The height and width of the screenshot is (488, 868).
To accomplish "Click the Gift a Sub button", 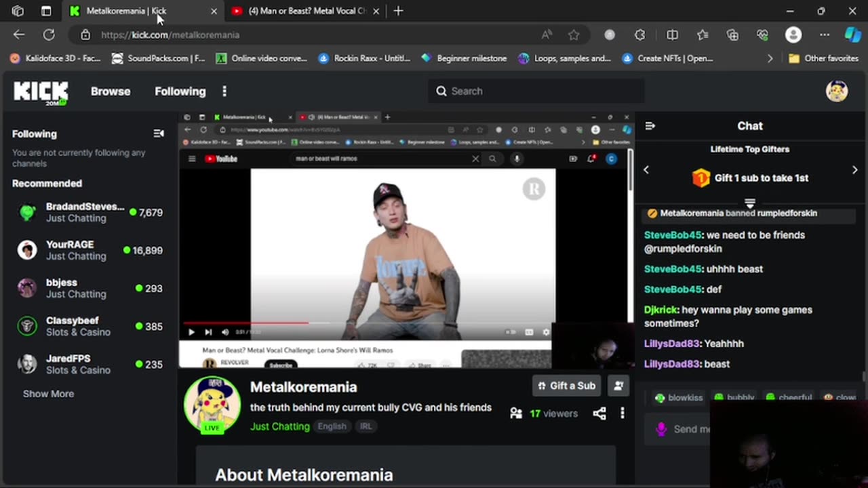I will pyautogui.click(x=567, y=386).
